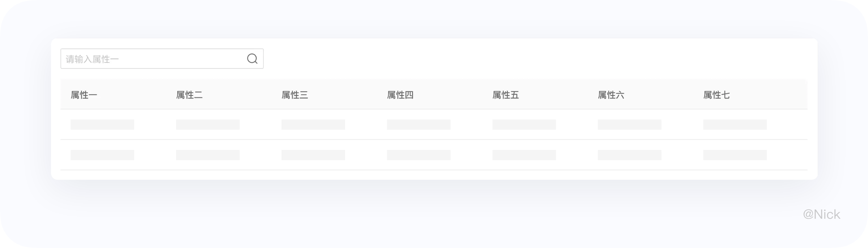Click second row placeholder under 属性三

coord(313,155)
